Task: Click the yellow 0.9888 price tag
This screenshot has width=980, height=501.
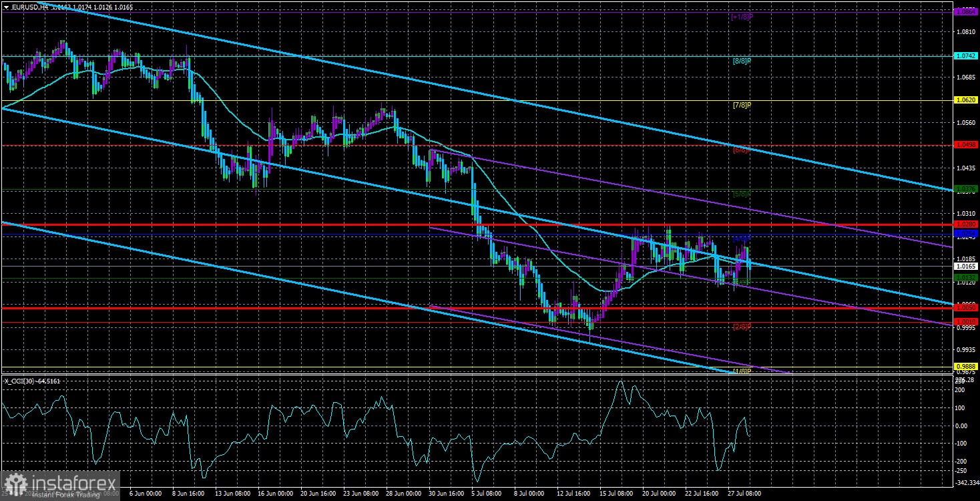Action: click(x=966, y=366)
